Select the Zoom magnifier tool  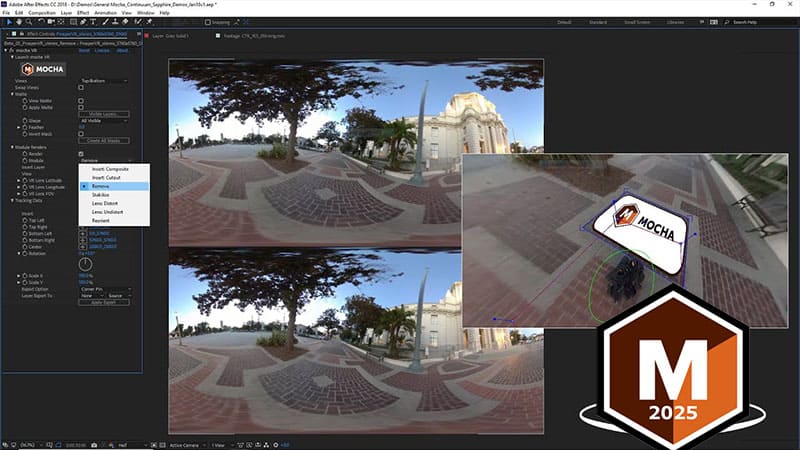pyautogui.click(x=29, y=22)
